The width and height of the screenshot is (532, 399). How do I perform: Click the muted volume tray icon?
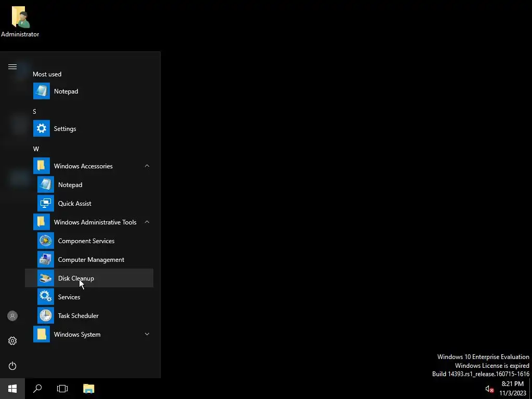tap(489, 389)
